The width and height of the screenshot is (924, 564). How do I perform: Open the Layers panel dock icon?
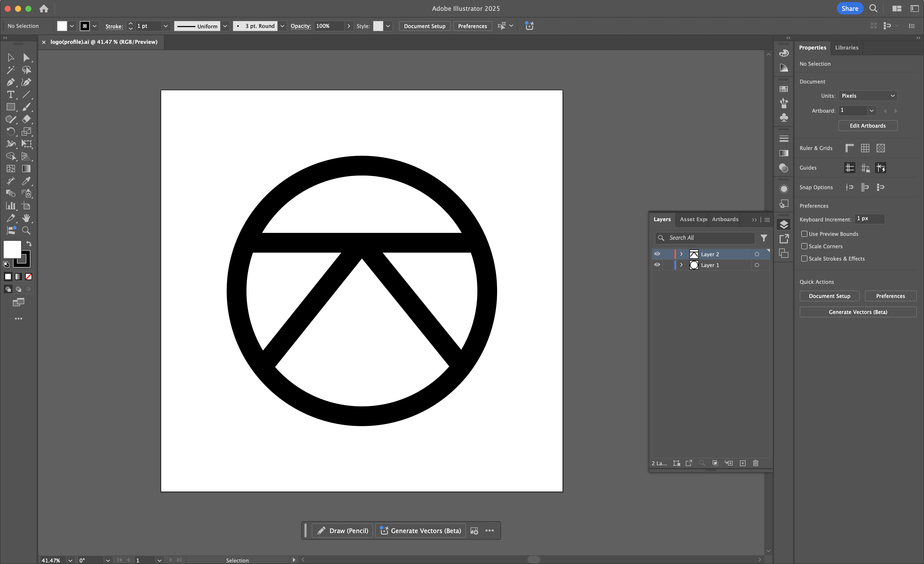pos(784,225)
